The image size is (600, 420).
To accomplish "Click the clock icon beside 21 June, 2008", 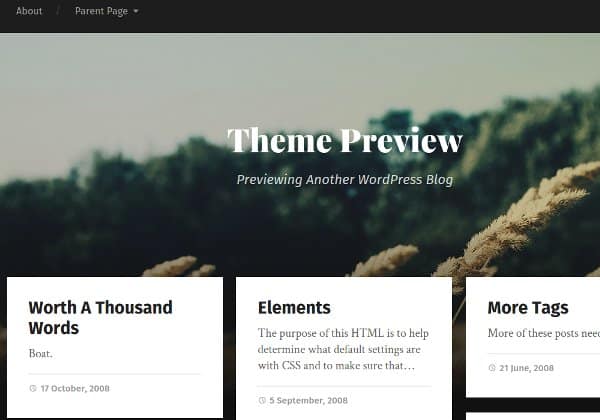I will coord(492,368).
